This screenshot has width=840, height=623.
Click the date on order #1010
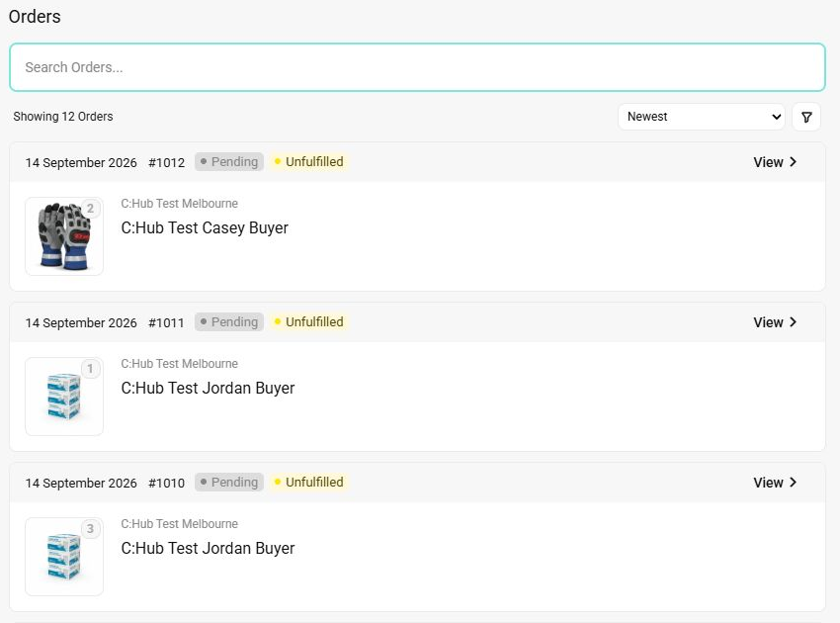(81, 483)
